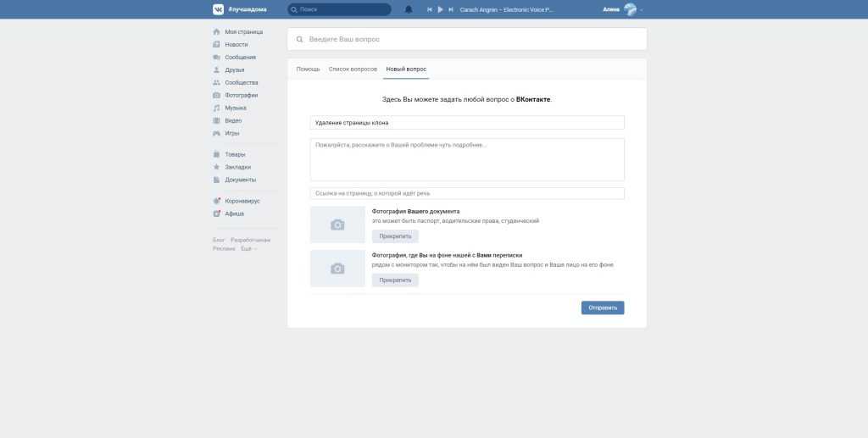Click the page link input field
The width and height of the screenshot is (868, 438).
pos(466,193)
